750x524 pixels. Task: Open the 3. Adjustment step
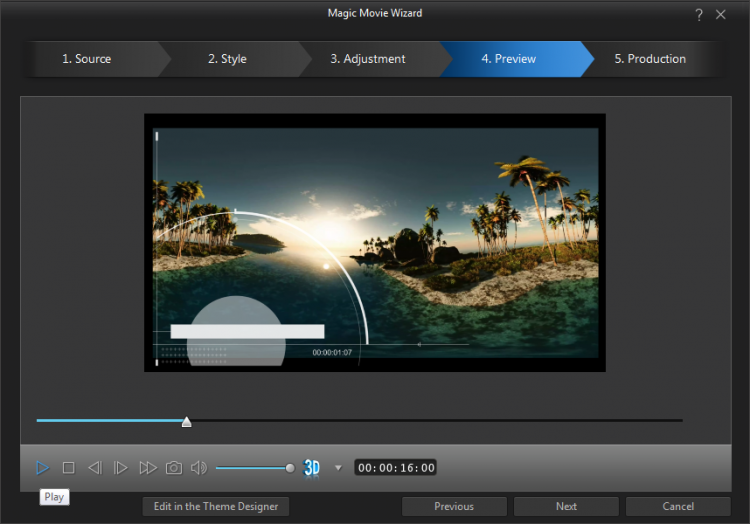368,59
